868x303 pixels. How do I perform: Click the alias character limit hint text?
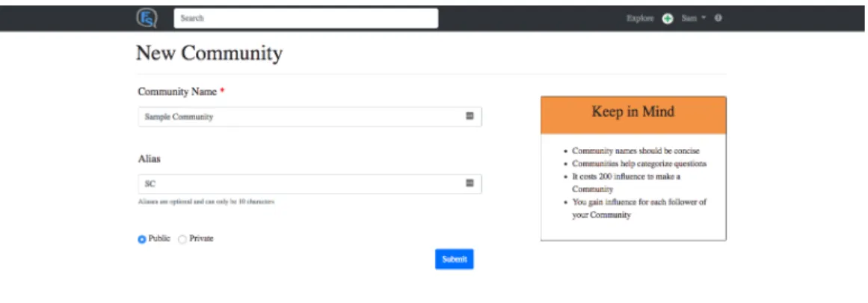pyautogui.click(x=206, y=202)
